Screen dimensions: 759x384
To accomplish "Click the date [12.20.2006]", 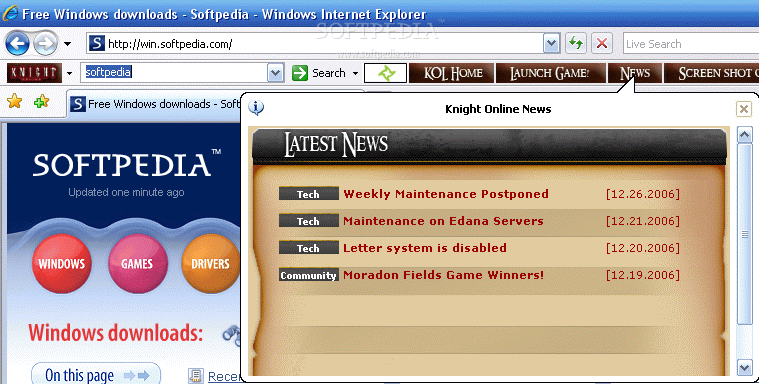I will pos(643,248).
